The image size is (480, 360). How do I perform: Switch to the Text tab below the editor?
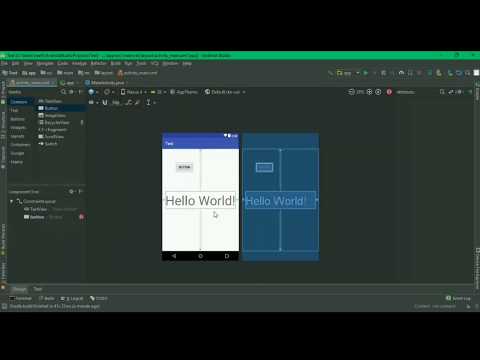pyautogui.click(x=38, y=289)
